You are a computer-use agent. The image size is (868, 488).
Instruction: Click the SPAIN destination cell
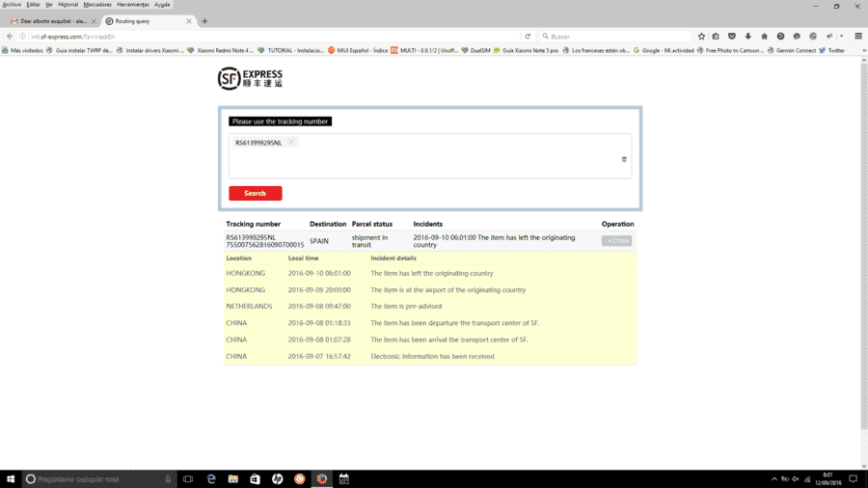click(319, 241)
